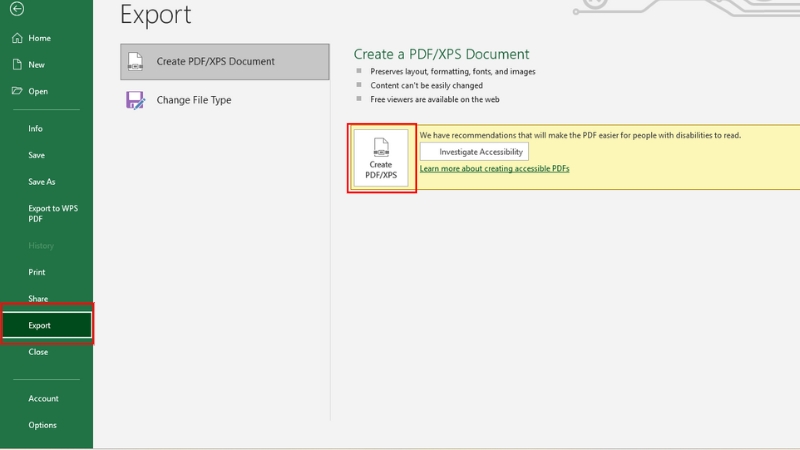Click the greyed-out History item
This screenshot has width=800, height=450.
tap(40, 246)
